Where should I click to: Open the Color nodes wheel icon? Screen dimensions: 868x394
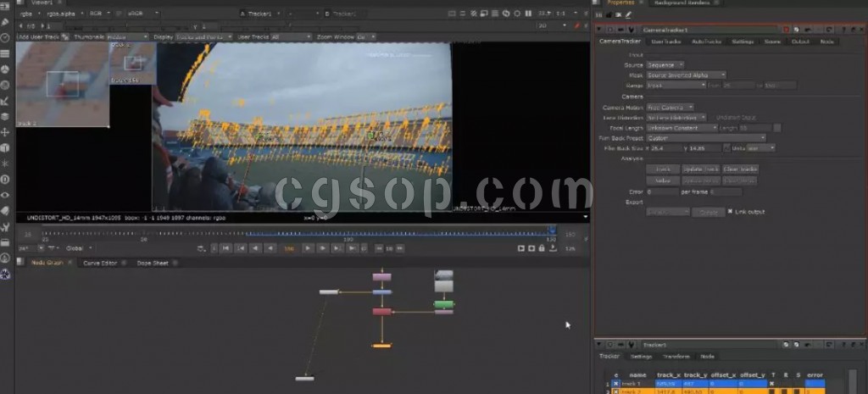tap(5, 69)
